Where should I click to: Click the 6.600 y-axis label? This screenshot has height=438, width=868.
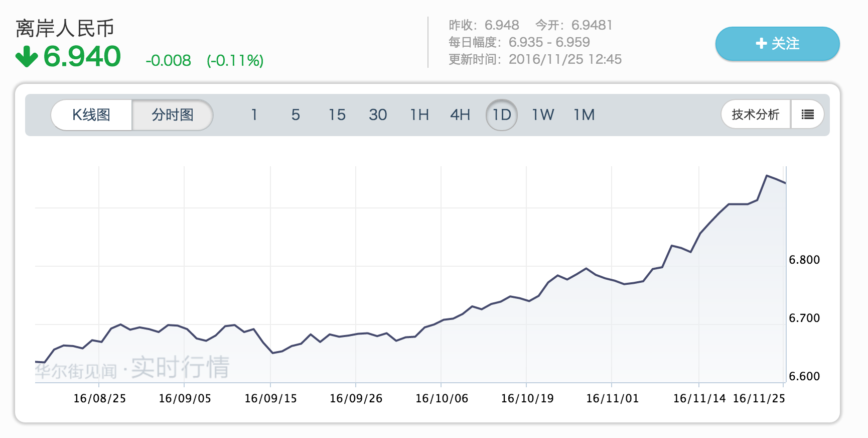pos(804,376)
